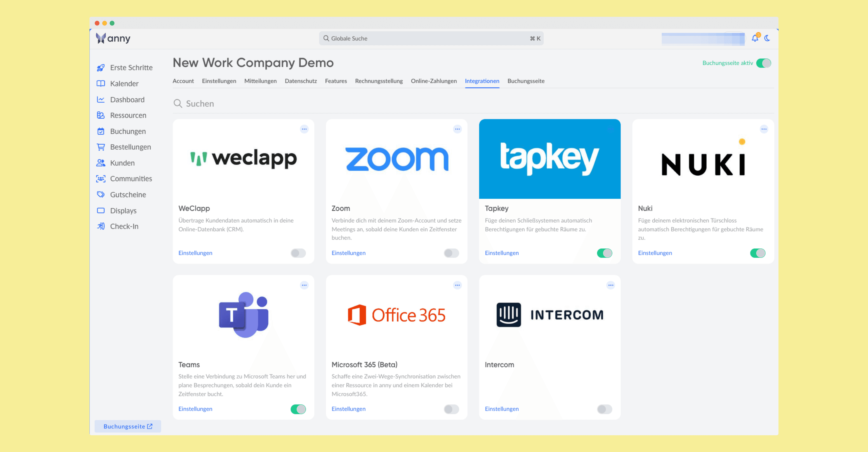Open Microsoft 365 Einstellungen link
The height and width of the screenshot is (452, 868).
tap(348, 409)
